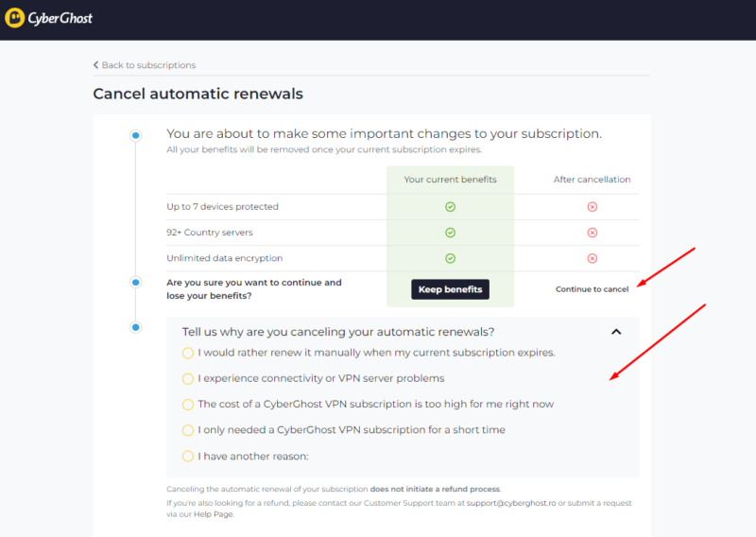Click the CyberGhost wordmark in header
The image size is (756, 537).
coord(60,18)
